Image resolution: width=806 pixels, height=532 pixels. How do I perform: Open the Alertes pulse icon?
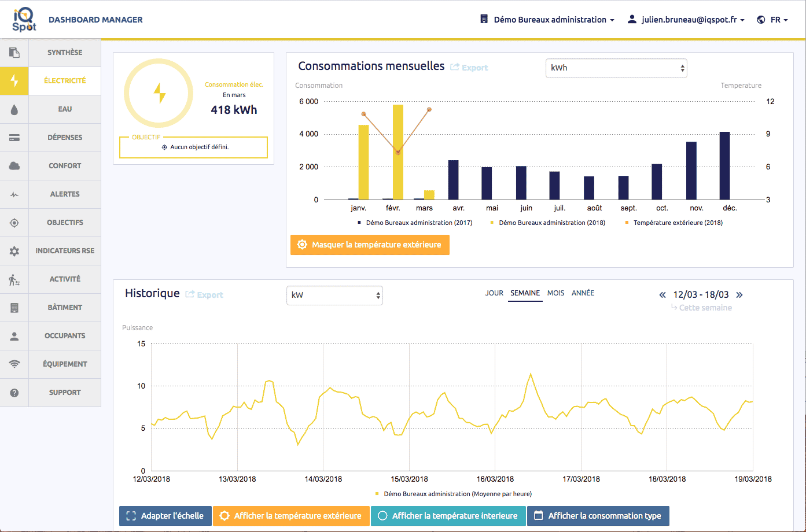point(14,195)
